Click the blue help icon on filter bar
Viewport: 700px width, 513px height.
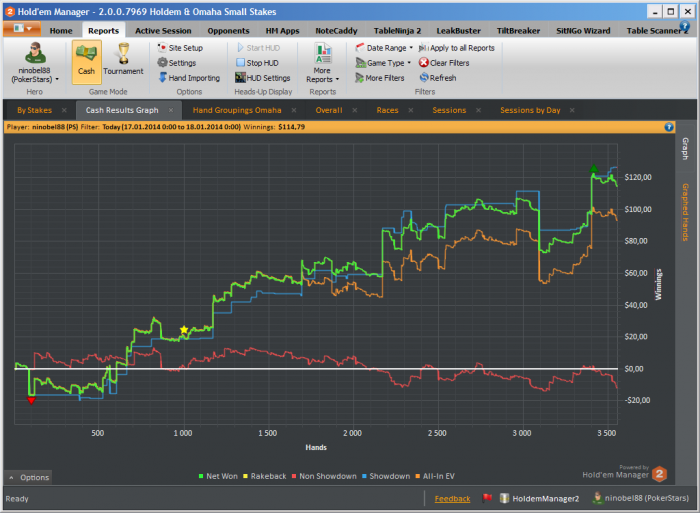(x=668, y=127)
